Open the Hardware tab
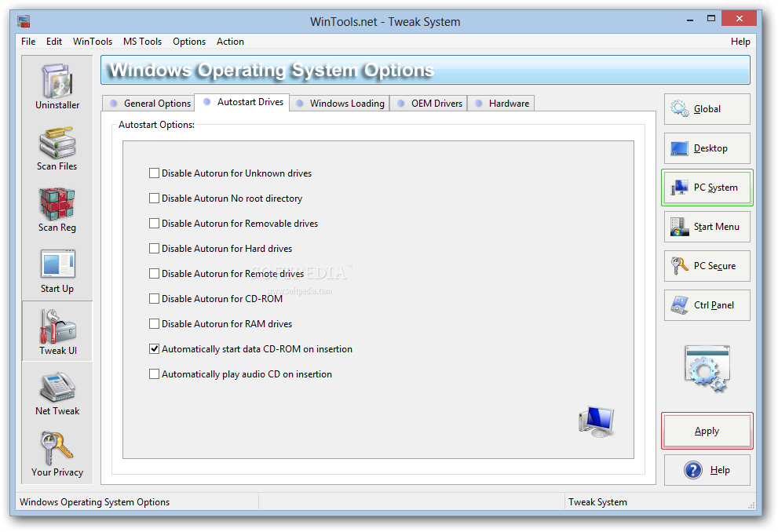The image size is (778, 532). (501, 103)
